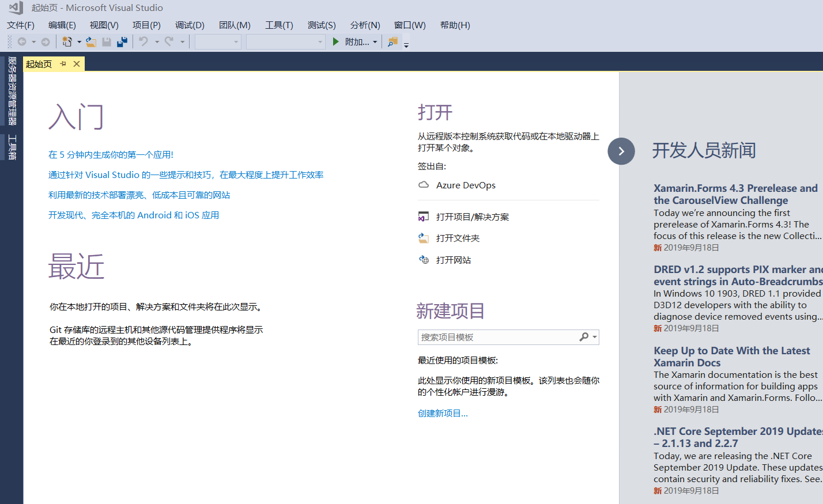Screen dimensions: 823x504
Task: Expand the Navigate Backward history dropdown
Action: click(33, 42)
